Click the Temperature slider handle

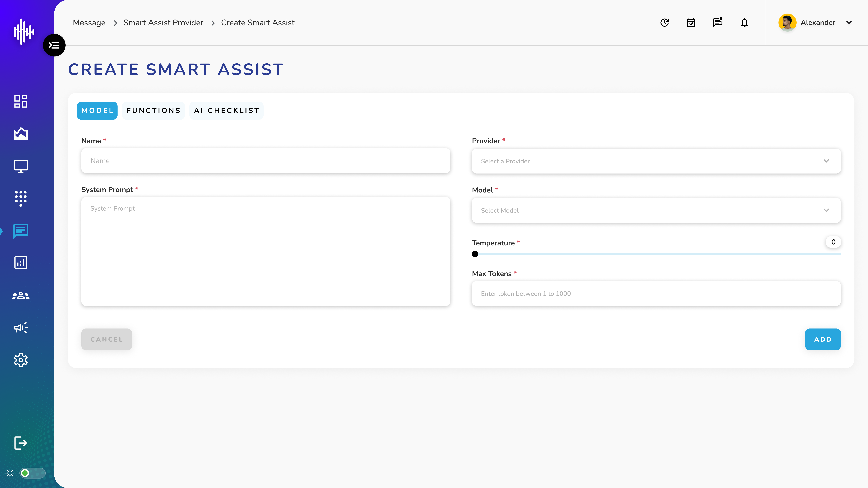pyautogui.click(x=475, y=254)
